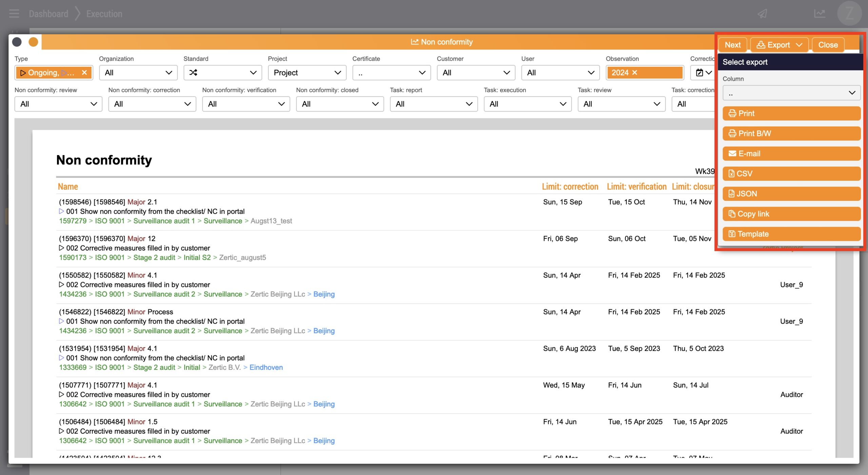The height and width of the screenshot is (475, 868).
Task: Click the hamburger menu icon
Action: 14,14
